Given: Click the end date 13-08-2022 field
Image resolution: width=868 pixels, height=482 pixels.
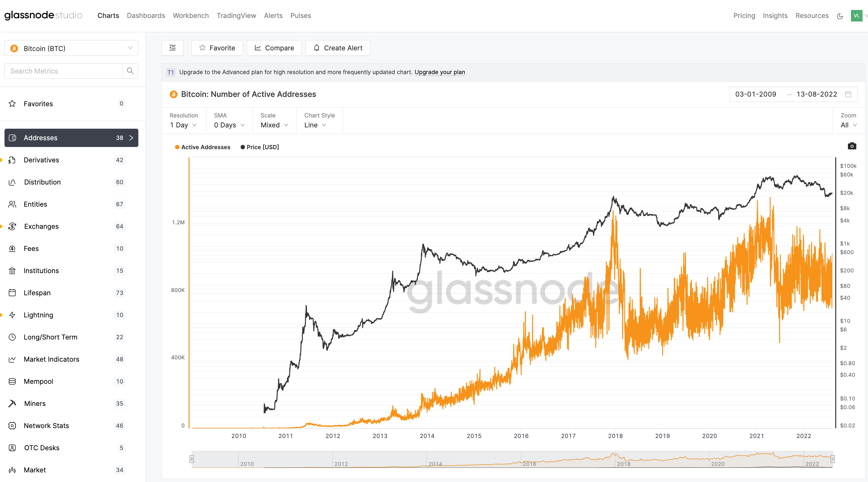Looking at the screenshot, I should point(816,94).
